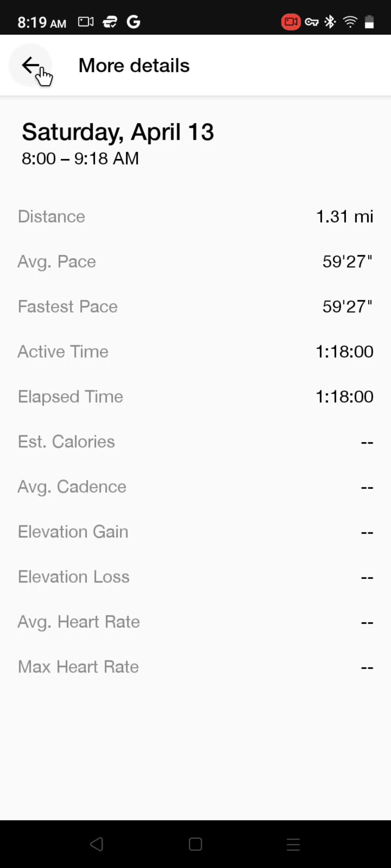
Task: Tap the back arrow icon
Action: [x=30, y=65]
